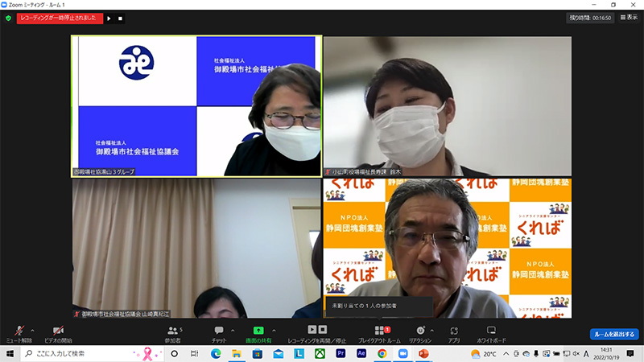This screenshot has height=362, width=644.
Task: Unmute the microphone (ミュート解除)
Action: point(17,333)
